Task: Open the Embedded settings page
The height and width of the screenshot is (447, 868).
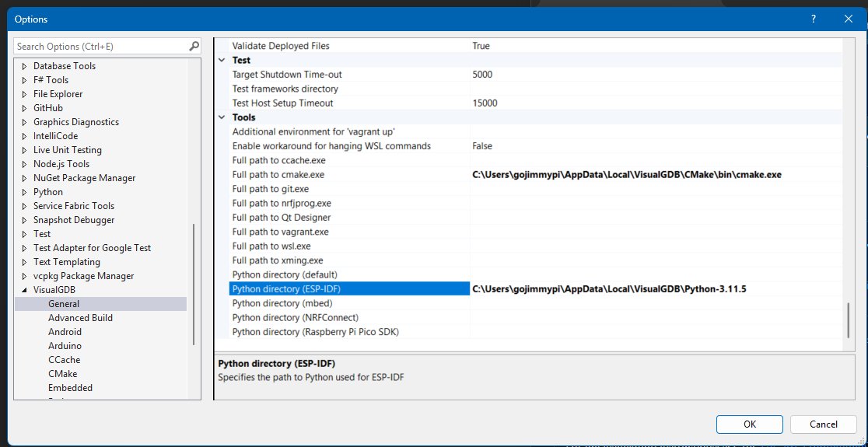Action: pyautogui.click(x=70, y=388)
